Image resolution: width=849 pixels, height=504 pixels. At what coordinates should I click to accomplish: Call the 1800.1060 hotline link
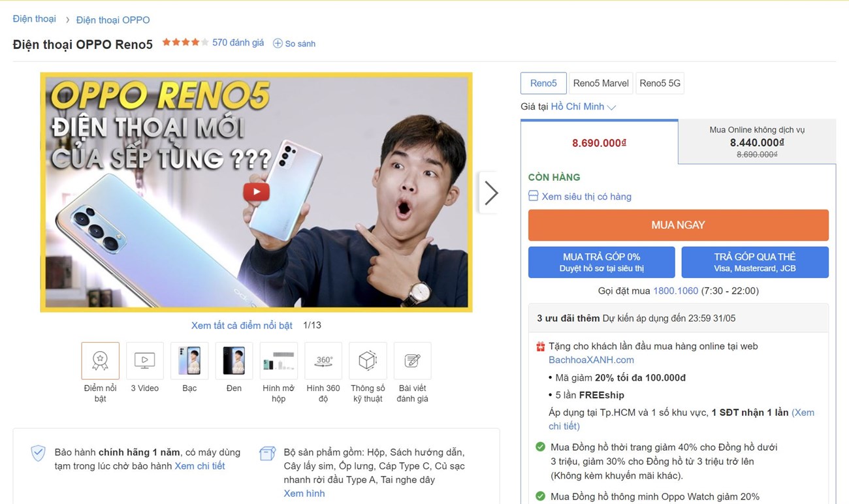coord(676,291)
